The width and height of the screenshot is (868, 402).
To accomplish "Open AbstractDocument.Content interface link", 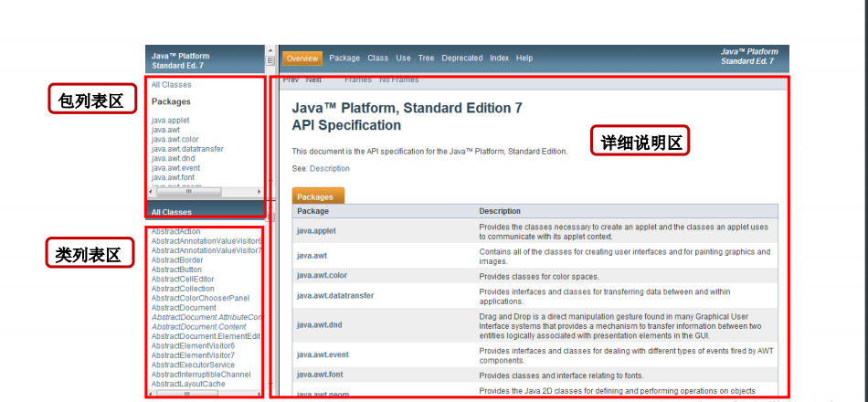I will 199,327.
